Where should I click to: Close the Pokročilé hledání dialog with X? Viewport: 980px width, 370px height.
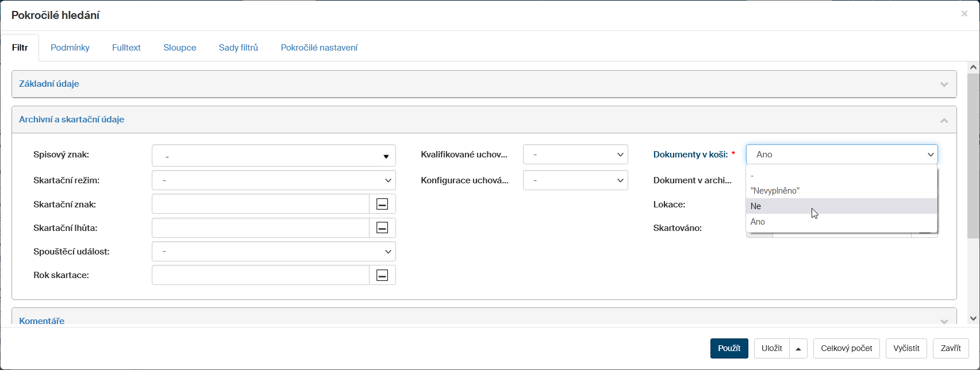tap(964, 14)
